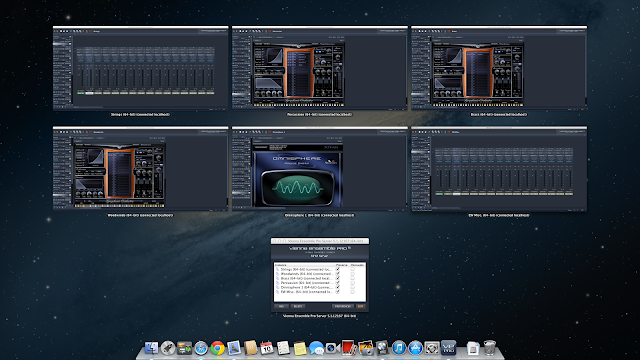Click instance icon beside Brass row
This screenshot has height=360, width=640.
point(278,278)
